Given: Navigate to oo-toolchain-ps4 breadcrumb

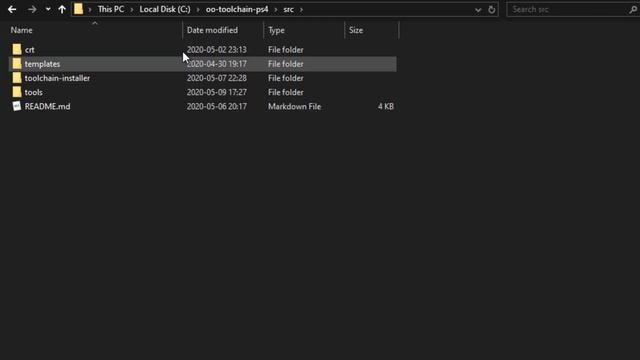Looking at the screenshot, I should tap(237, 9).
